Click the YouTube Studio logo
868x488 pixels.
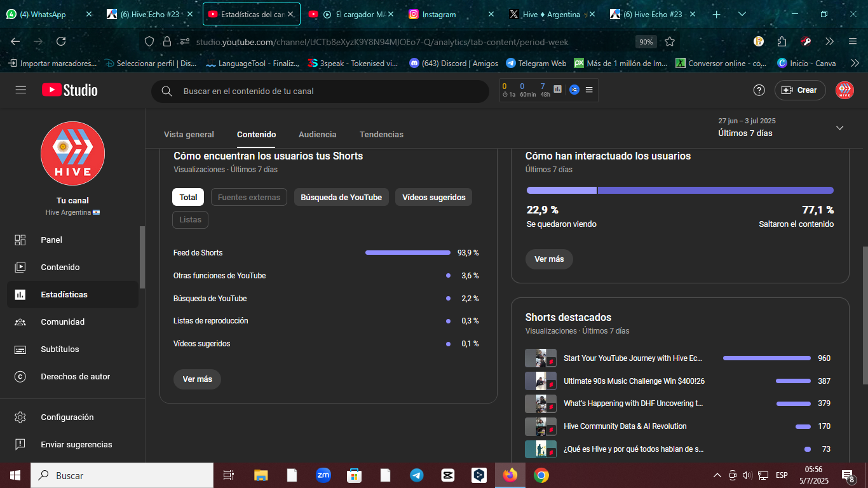pyautogui.click(x=70, y=90)
